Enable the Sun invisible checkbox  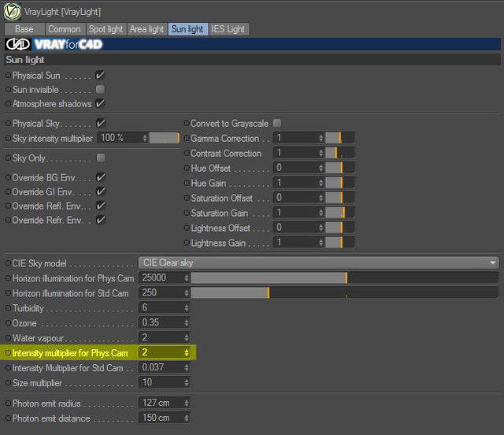100,90
